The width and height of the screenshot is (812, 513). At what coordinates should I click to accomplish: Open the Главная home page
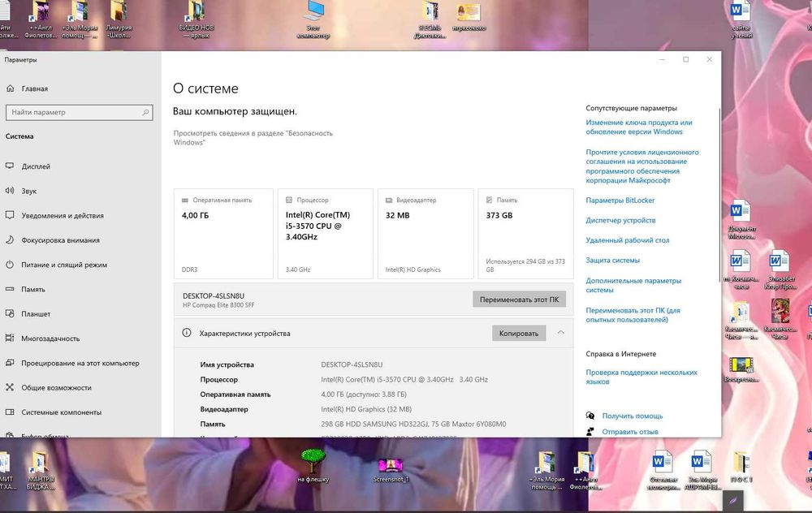coord(34,88)
